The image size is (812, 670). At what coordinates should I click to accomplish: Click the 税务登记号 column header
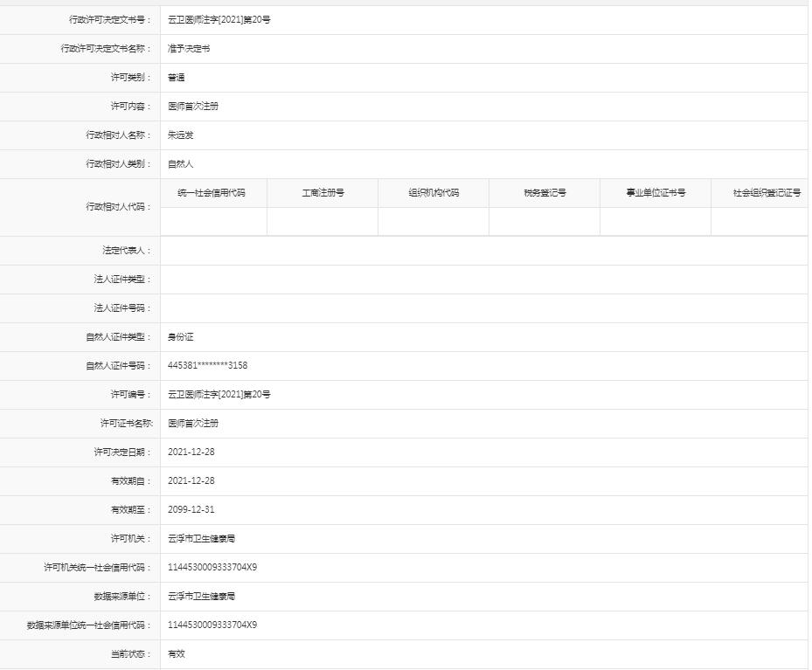(x=544, y=193)
